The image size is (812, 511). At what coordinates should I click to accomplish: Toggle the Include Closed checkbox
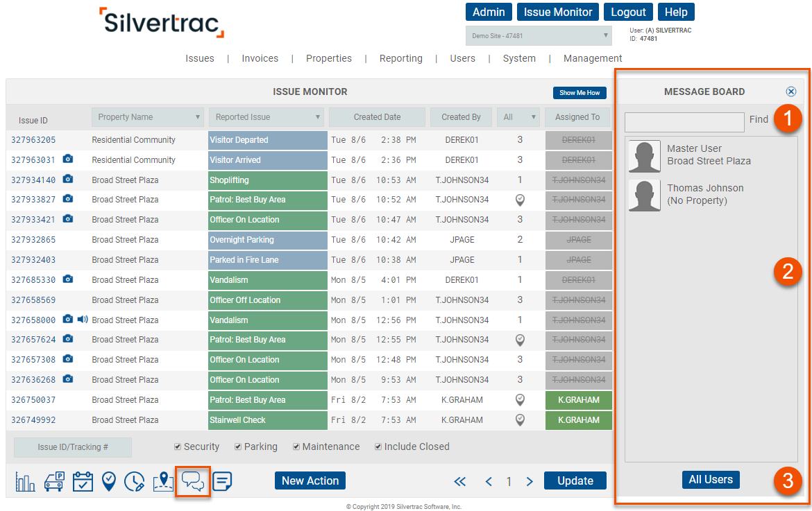pos(378,447)
